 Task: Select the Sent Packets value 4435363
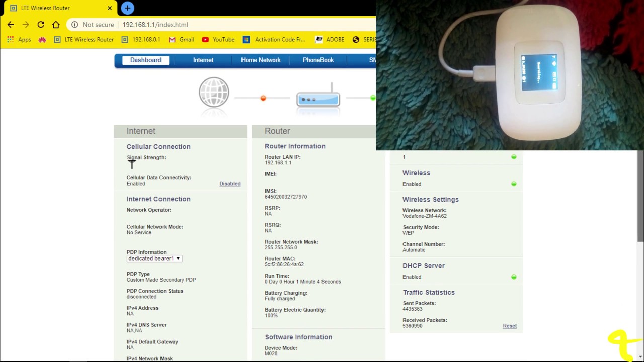[x=413, y=309]
